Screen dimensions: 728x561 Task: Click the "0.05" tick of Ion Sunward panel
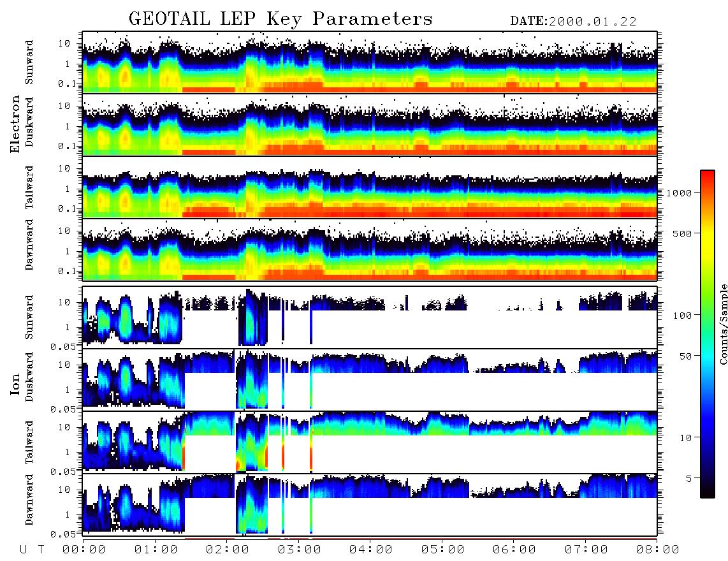[62, 347]
